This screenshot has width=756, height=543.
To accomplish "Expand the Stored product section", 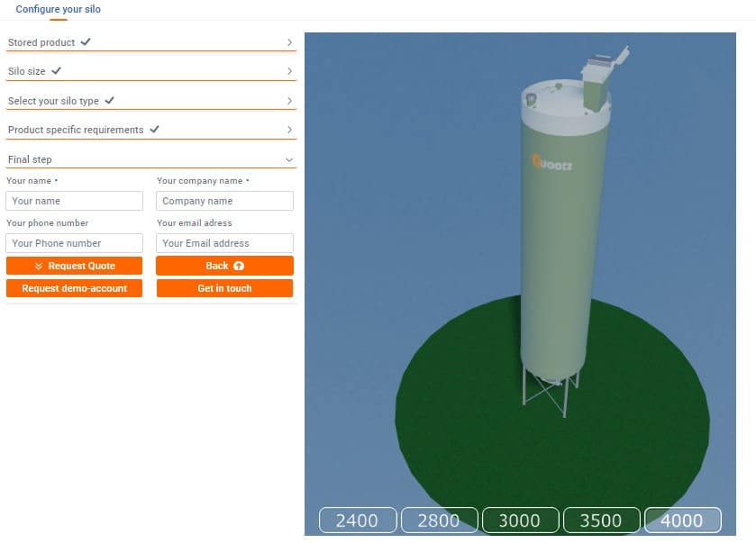I will pos(149,41).
